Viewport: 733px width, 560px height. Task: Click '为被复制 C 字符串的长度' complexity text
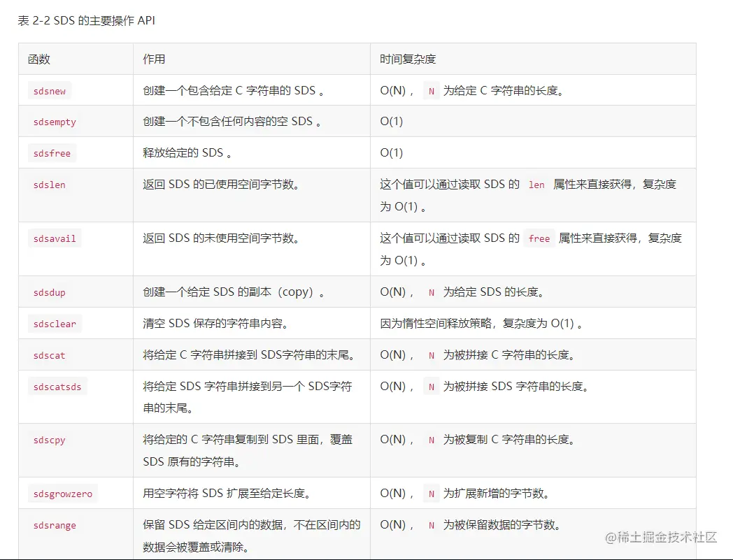509,440
